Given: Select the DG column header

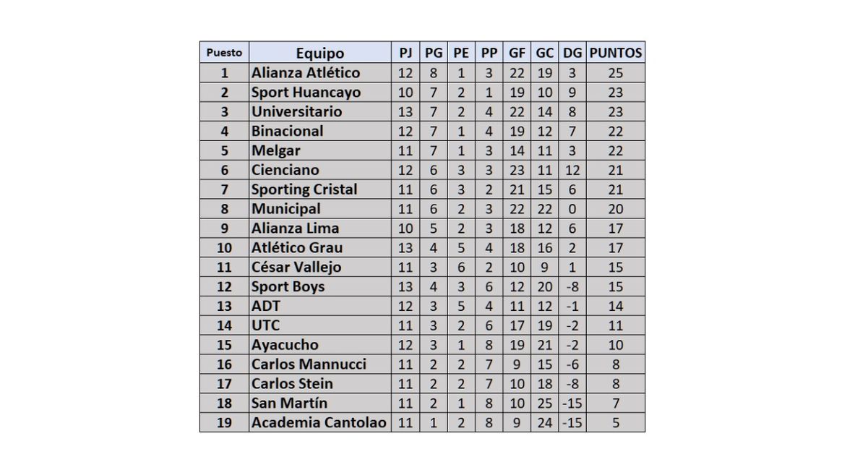Looking at the screenshot, I should click(x=572, y=53).
